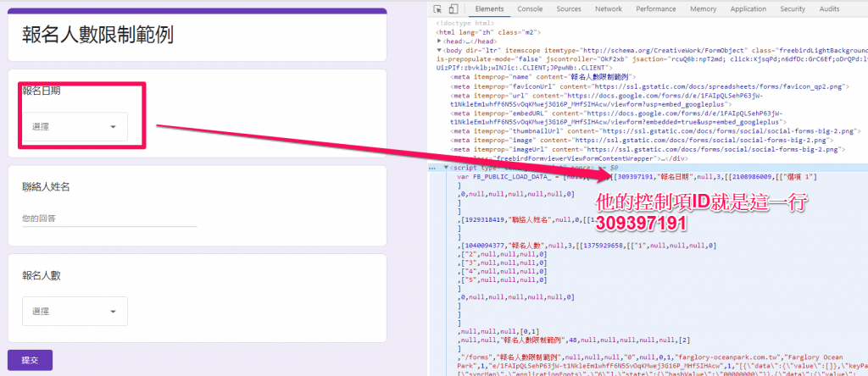Select the meta imageUrl line
This screenshot has height=376, width=868.
point(648,149)
